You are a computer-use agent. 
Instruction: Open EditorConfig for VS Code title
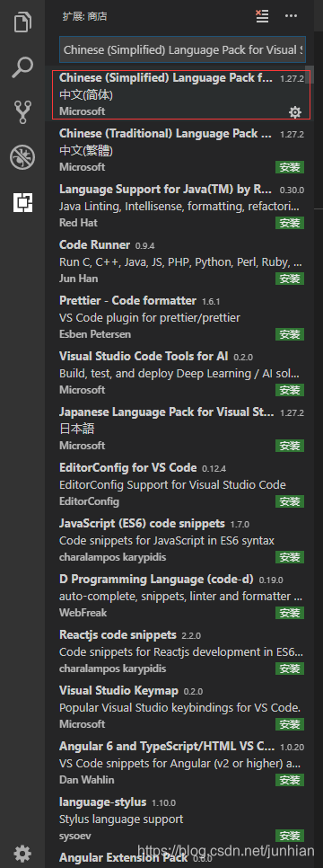point(127,468)
